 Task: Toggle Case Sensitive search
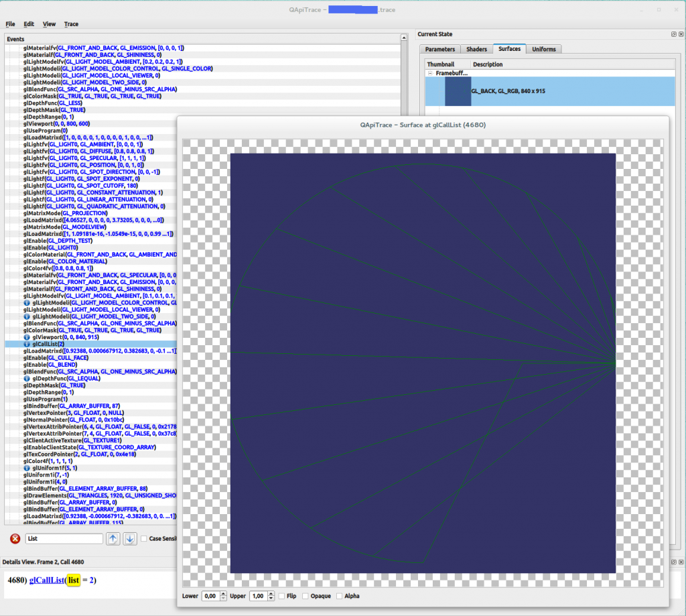click(x=143, y=538)
